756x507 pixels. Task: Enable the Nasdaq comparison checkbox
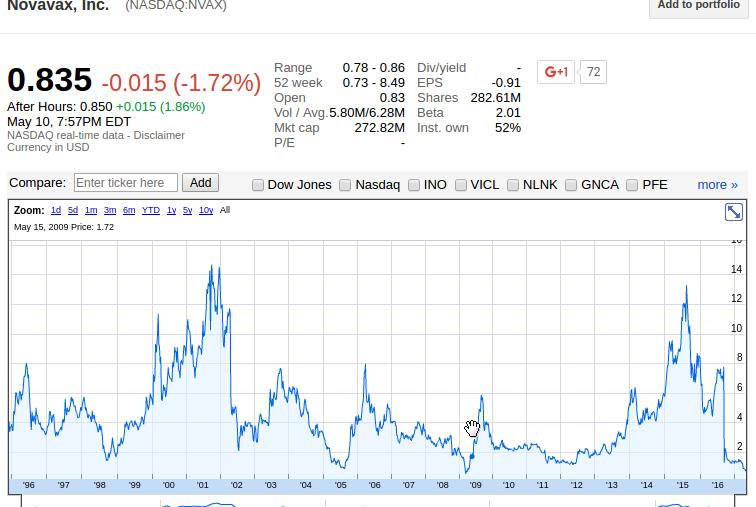click(345, 185)
